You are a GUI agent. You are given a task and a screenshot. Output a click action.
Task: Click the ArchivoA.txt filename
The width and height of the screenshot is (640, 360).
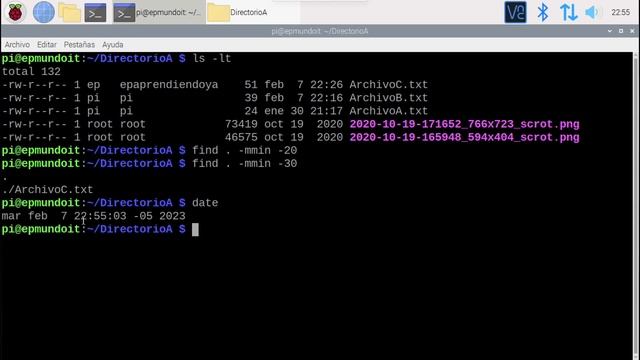tap(388, 111)
